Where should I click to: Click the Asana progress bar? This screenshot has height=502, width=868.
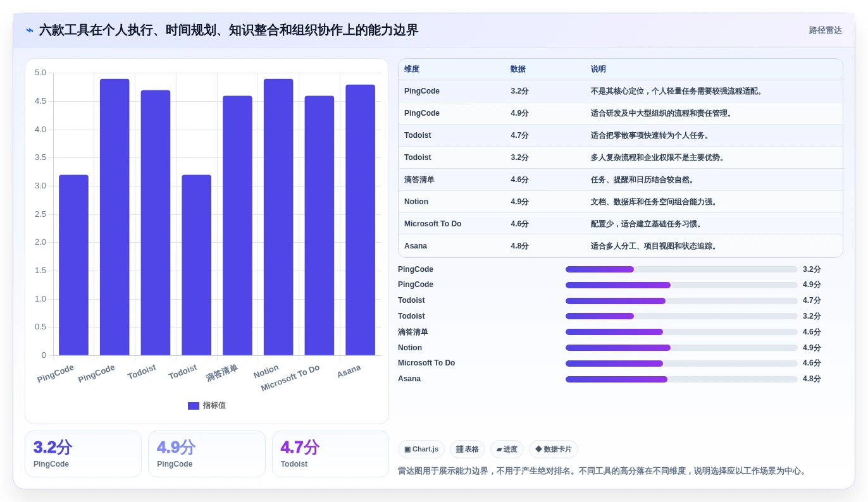click(681, 379)
